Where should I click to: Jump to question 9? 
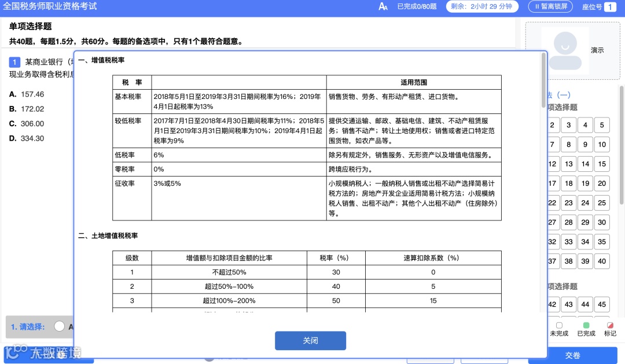pos(585,144)
